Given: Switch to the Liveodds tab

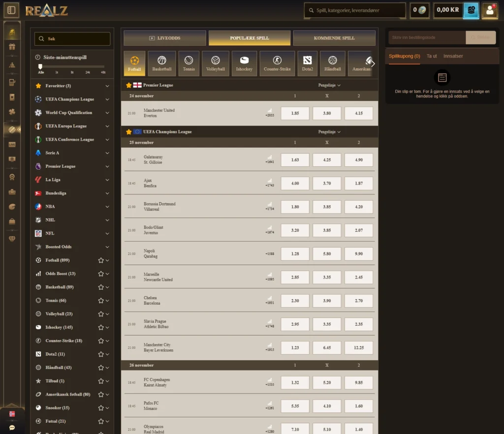Looking at the screenshot, I should 165,38.
